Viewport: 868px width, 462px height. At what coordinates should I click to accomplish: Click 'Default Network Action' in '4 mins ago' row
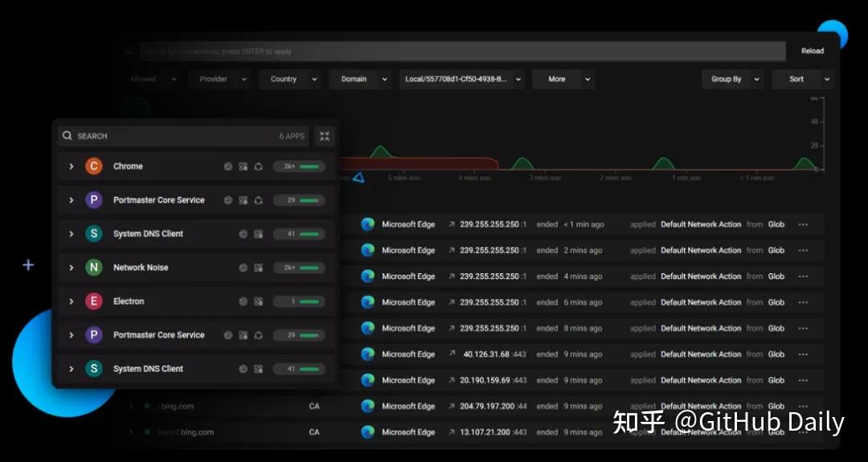(x=701, y=276)
